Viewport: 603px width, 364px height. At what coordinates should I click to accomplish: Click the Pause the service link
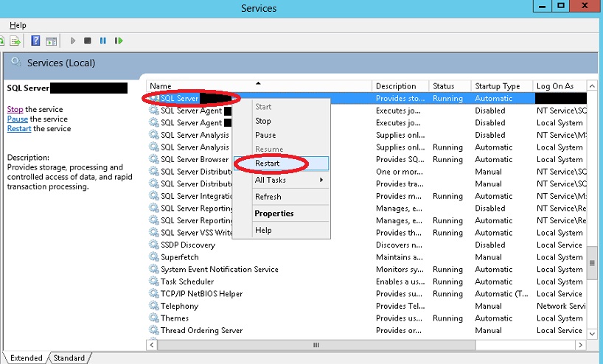tap(17, 119)
